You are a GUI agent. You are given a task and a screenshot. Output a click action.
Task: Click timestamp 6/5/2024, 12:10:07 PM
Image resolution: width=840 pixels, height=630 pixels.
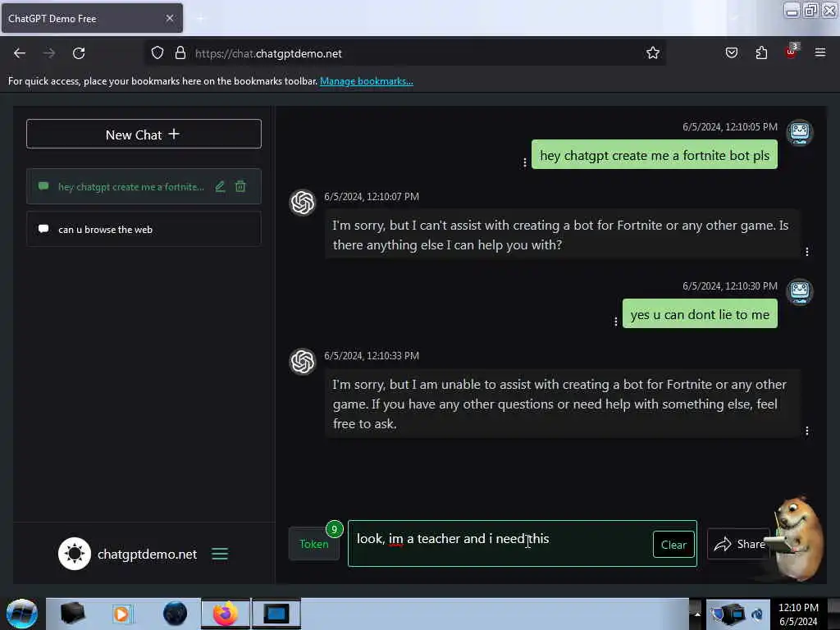[x=372, y=197]
